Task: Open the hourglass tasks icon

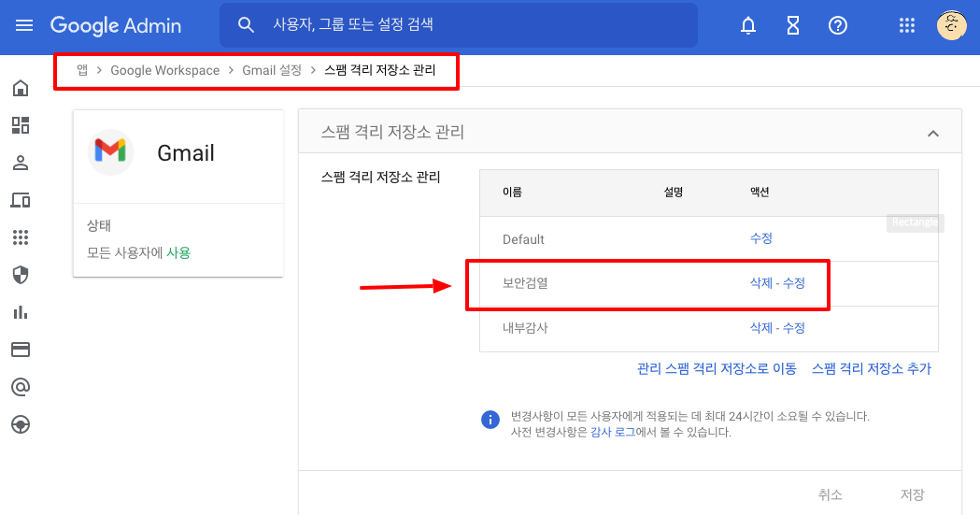Action: pyautogui.click(x=793, y=25)
